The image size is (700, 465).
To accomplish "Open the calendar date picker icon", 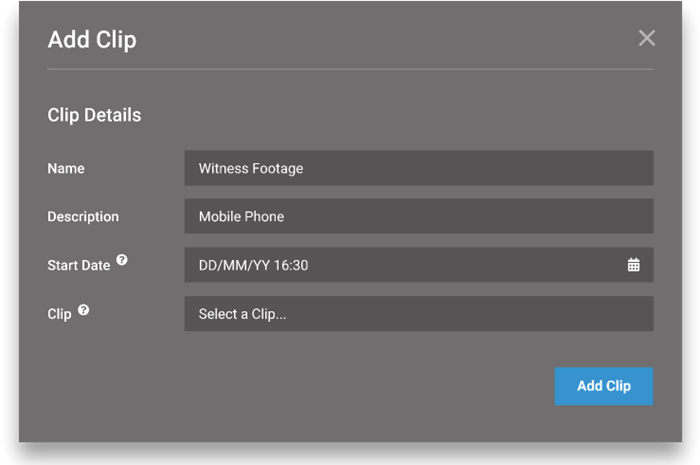I will [633, 265].
